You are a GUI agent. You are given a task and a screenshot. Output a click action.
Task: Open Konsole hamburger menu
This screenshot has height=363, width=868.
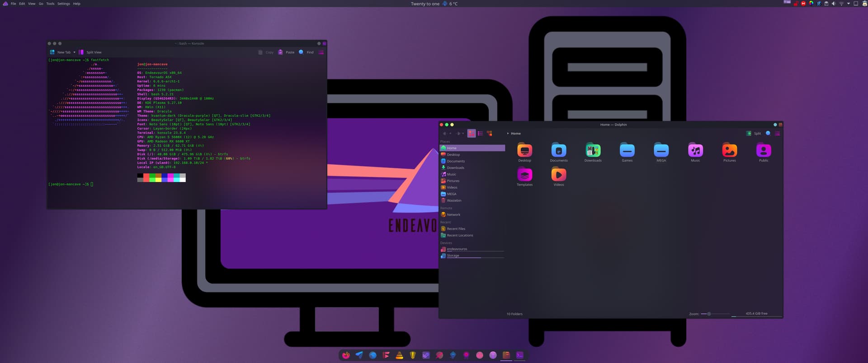(321, 52)
